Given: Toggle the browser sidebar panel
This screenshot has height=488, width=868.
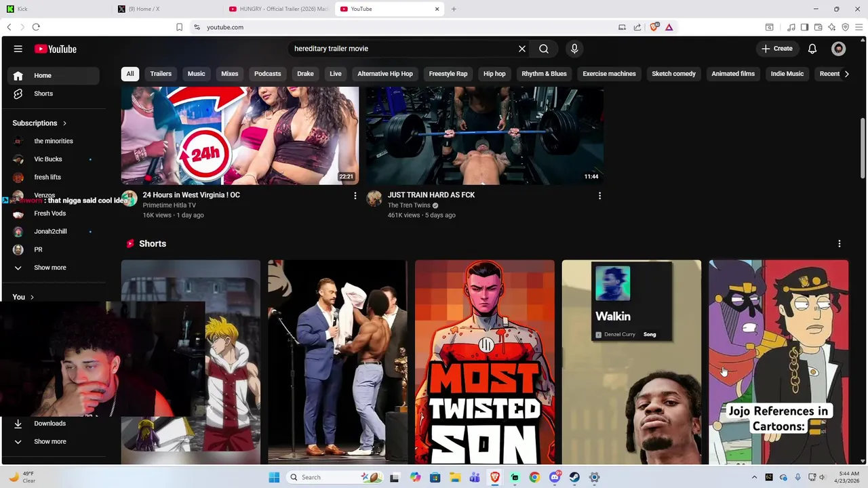Looking at the screenshot, I should pyautogui.click(x=804, y=27).
